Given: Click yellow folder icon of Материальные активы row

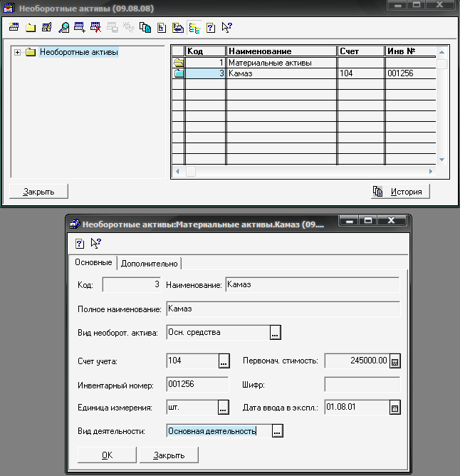Looking at the screenshot, I should click(x=179, y=63).
